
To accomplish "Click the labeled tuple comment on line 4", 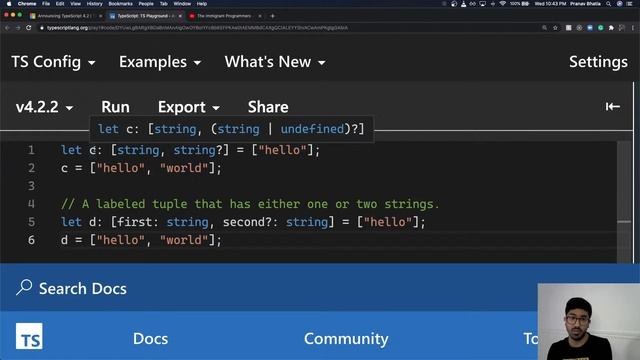I will [250, 204].
